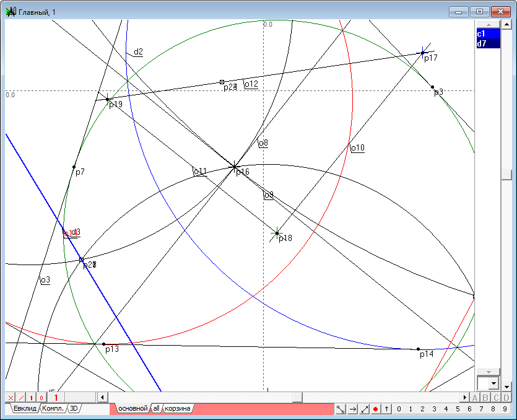Image resolution: width=517 pixels, height=420 pixels.
Task: Open the корзина tab
Action: tap(177, 408)
